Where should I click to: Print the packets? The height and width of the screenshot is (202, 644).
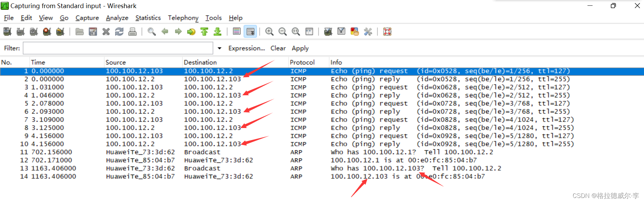click(x=132, y=32)
